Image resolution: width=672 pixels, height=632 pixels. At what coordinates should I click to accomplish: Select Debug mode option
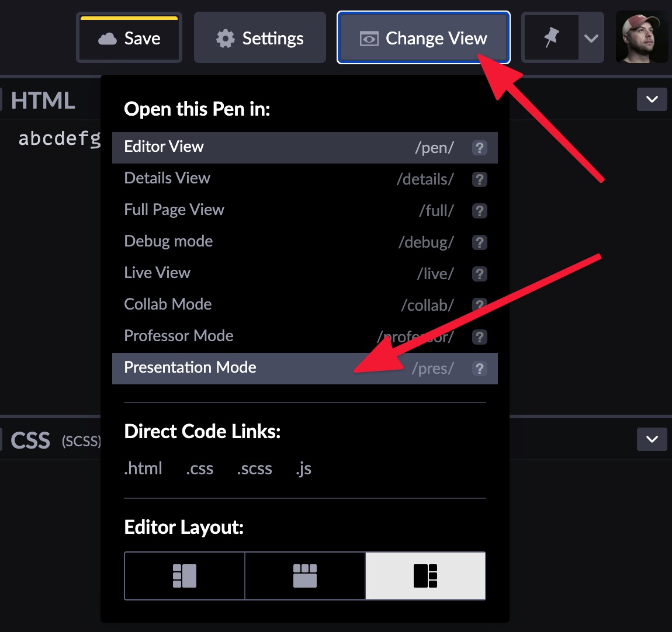[x=304, y=242]
